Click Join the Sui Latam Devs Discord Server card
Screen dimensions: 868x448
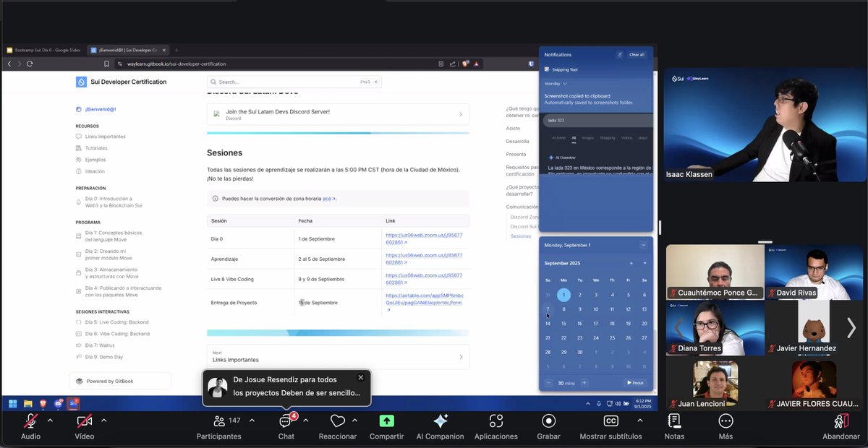coord(338,114)
